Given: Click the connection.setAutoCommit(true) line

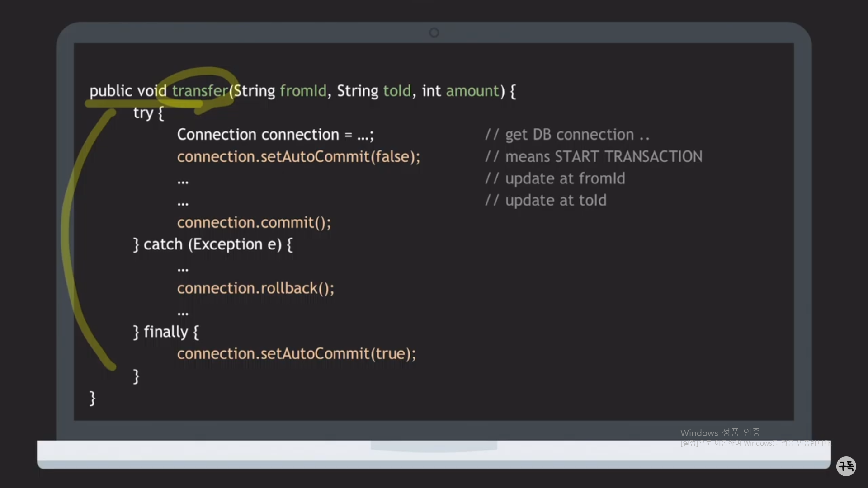Looking at the screenshot, I should pyautogui.click(x=296, y=354).
